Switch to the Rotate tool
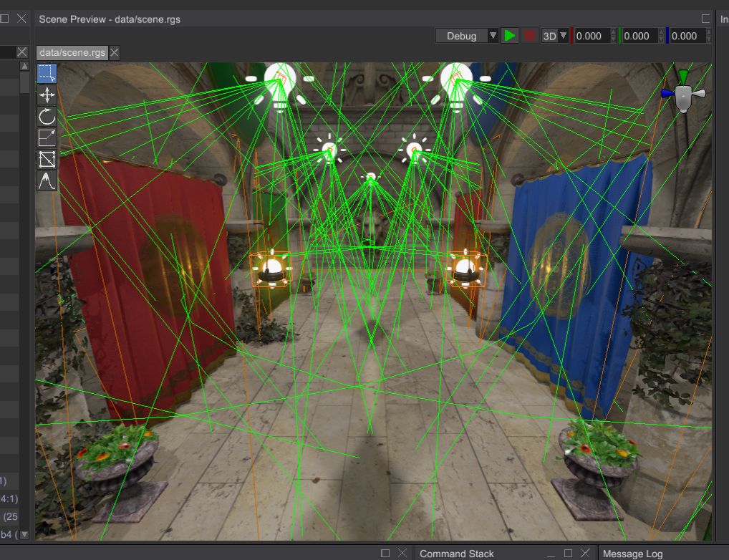Screen dimensions: 729x560 tap(47, 116)
